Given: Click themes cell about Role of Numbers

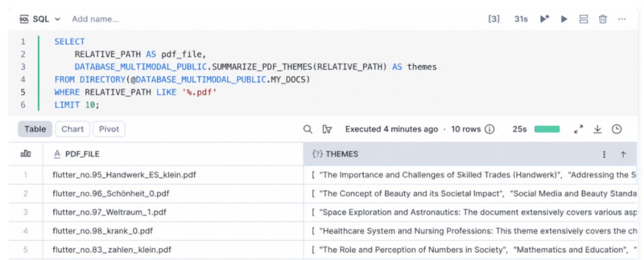Looking at the screenshot, I should point(470,250).
